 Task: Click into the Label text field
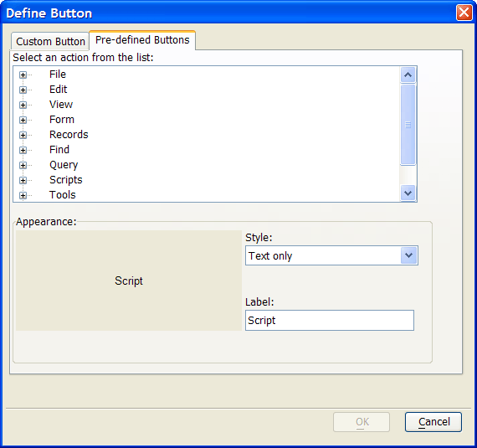pos(330,320)
